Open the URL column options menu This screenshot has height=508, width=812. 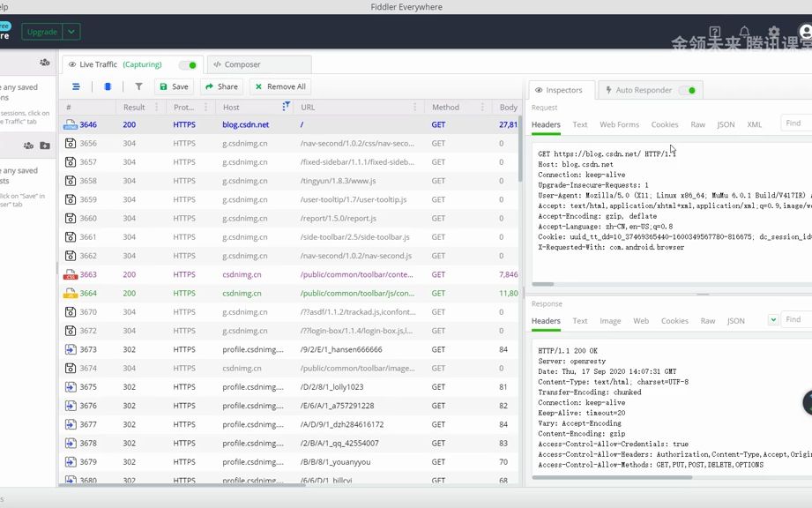[x=414, y=107]
